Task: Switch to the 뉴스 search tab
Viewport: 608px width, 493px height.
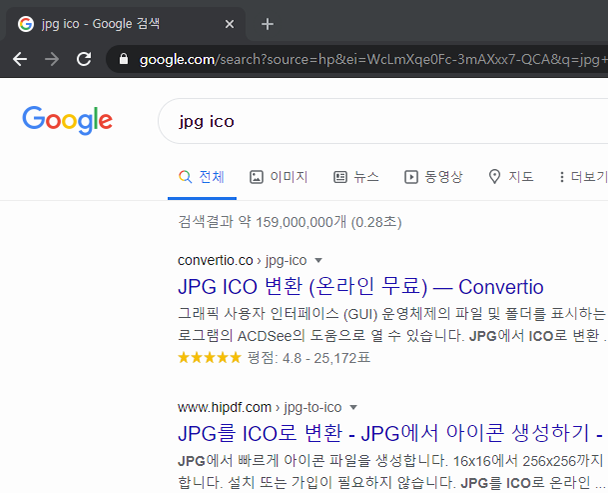Action: click(356, 177)
